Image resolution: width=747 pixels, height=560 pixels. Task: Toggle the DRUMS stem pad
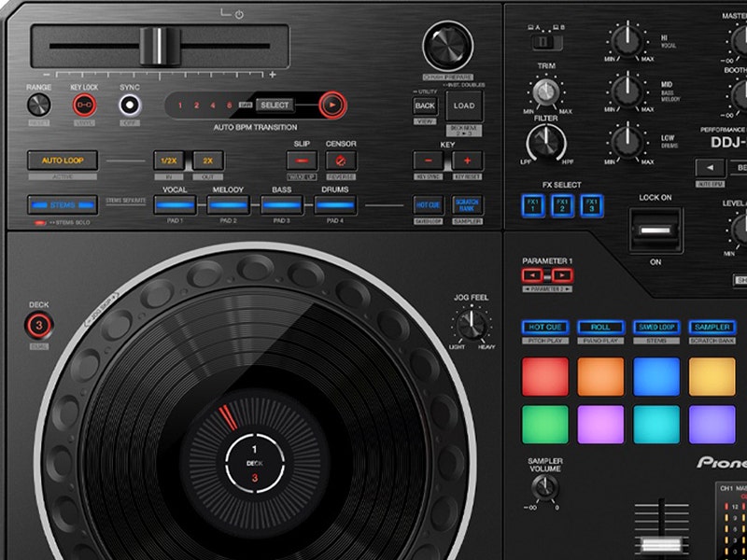point(335,205)
